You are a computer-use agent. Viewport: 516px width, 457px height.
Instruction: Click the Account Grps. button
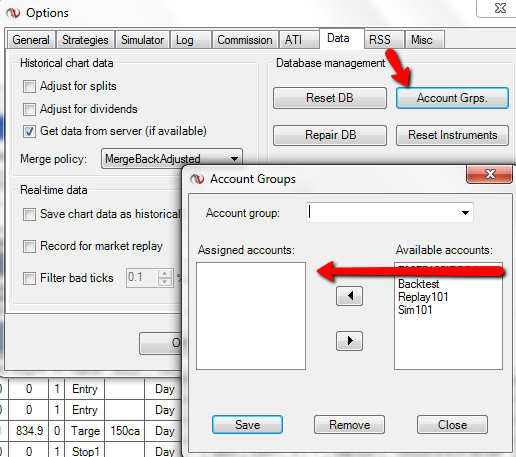tap(452, 98)
